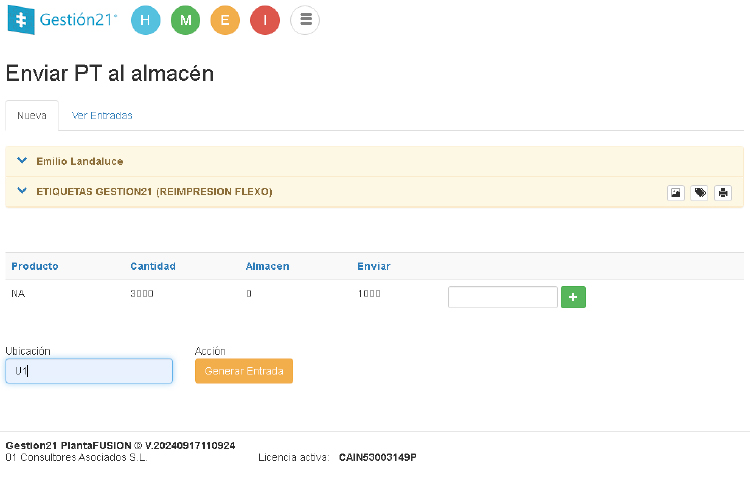This screenshot has height=499, width=750.
Task: Open the green M module circle
Action: [185, 20]
